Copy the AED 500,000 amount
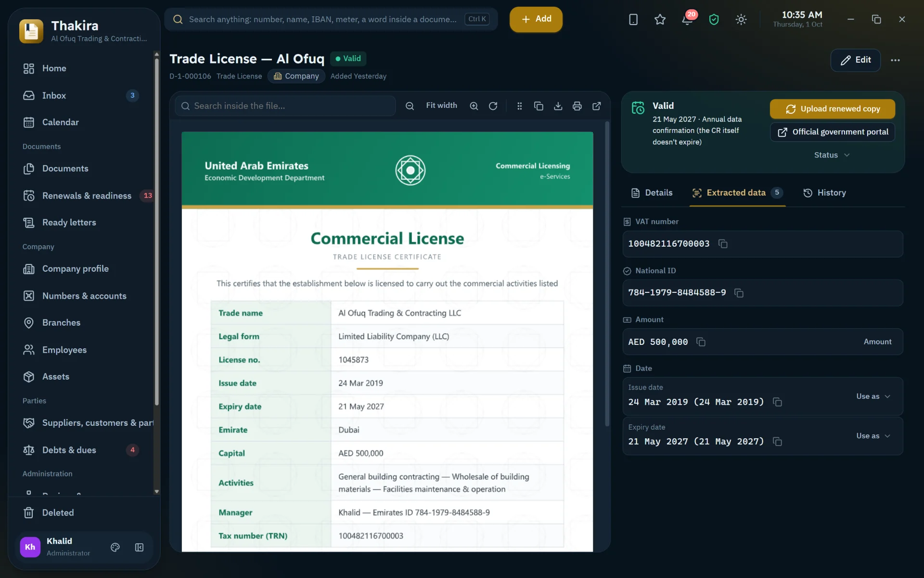Image resolution: width=924 pixels, height=578 pixels. (701, 342)
